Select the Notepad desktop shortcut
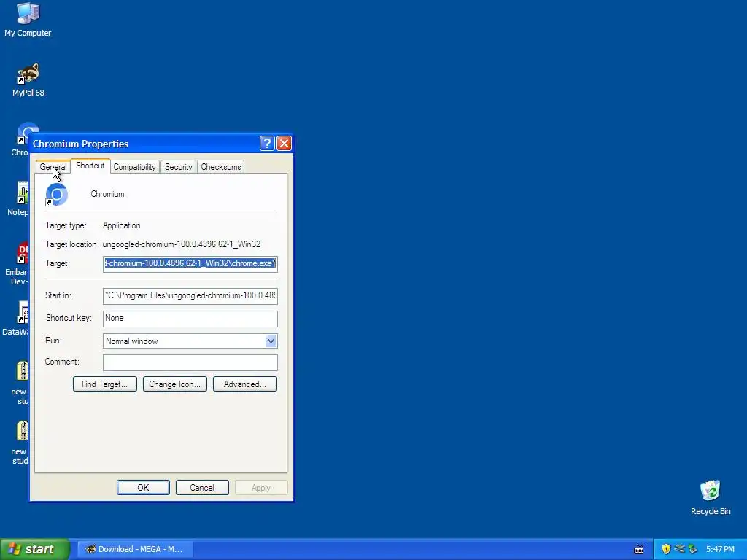The height and width of the screenshot is (560, 747). pyautogui.click(x=19, y=199)
